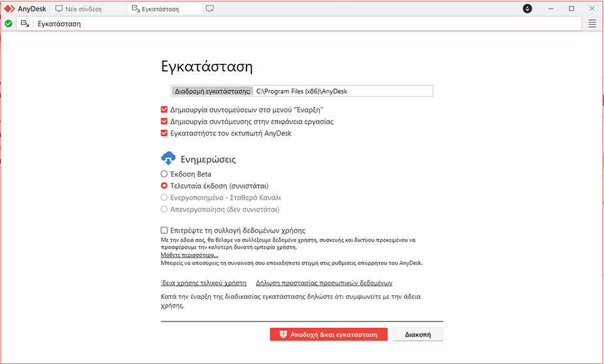
Task: Uncheck Δημιουργία συντομεύσεων στο μενού Έναρξη
Action: click(x=164, y=110)
